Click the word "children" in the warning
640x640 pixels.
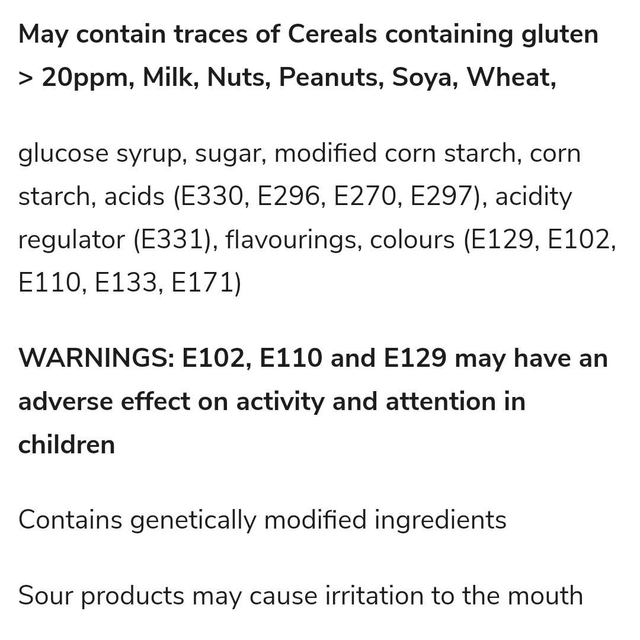(x=66, y=444)
